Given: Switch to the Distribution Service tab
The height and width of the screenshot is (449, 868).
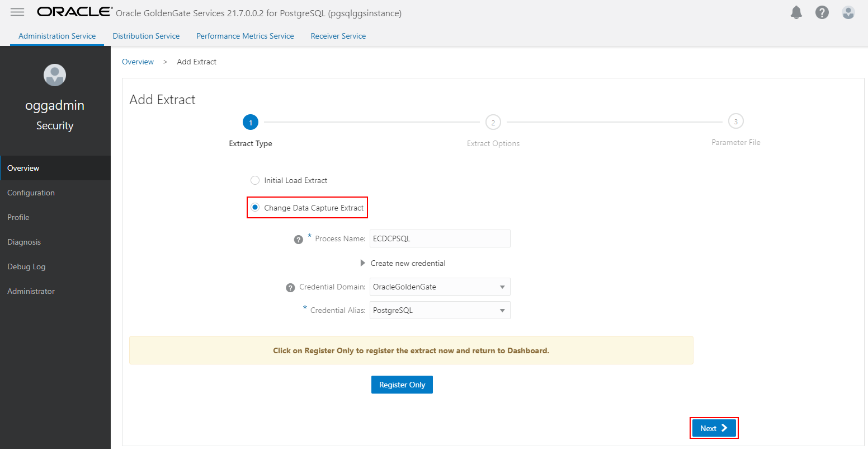Looking at the screenshot, I should [x=146, y=36].
